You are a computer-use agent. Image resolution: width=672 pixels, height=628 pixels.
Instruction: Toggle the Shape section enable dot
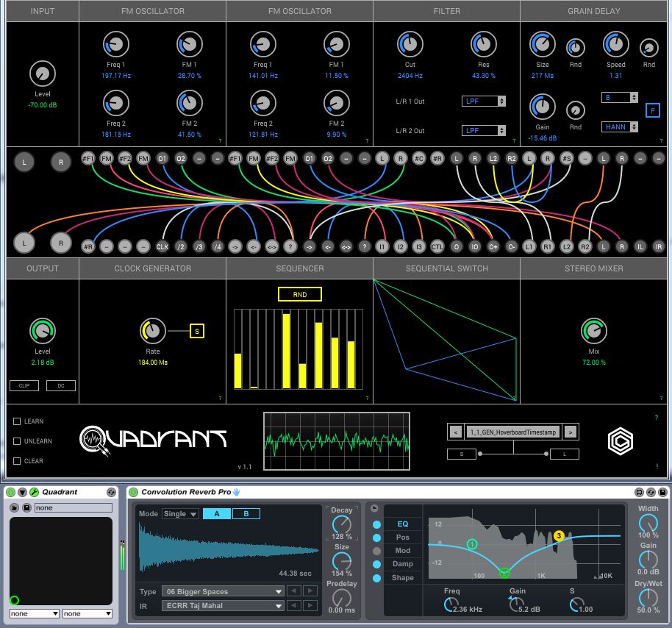376,578
